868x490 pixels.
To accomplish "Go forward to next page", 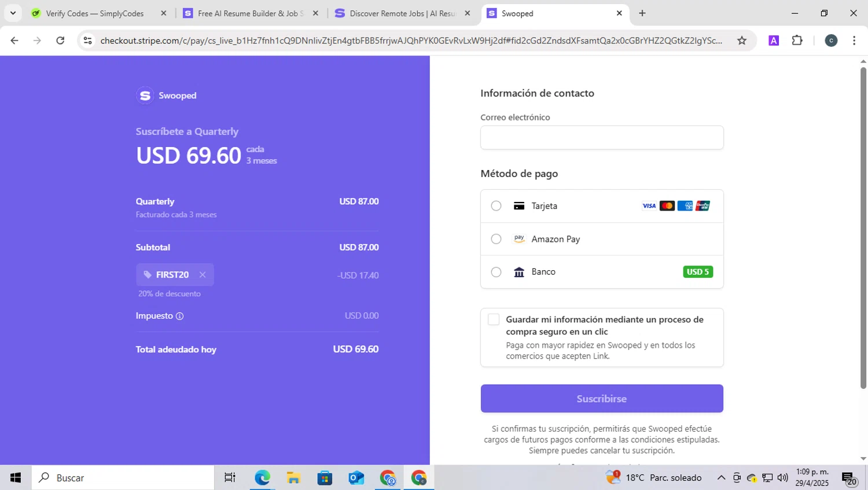I will 37,40.
